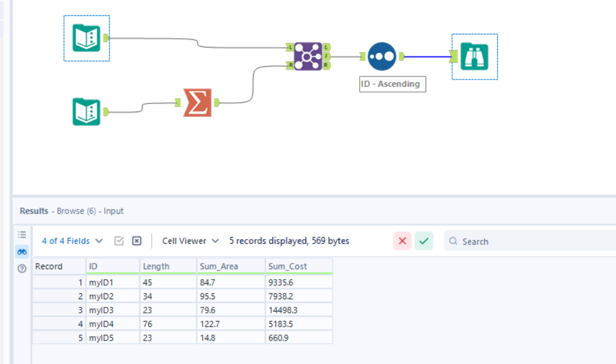Click the deselect all fields icon
616x364 pixels.
[136, 241]
